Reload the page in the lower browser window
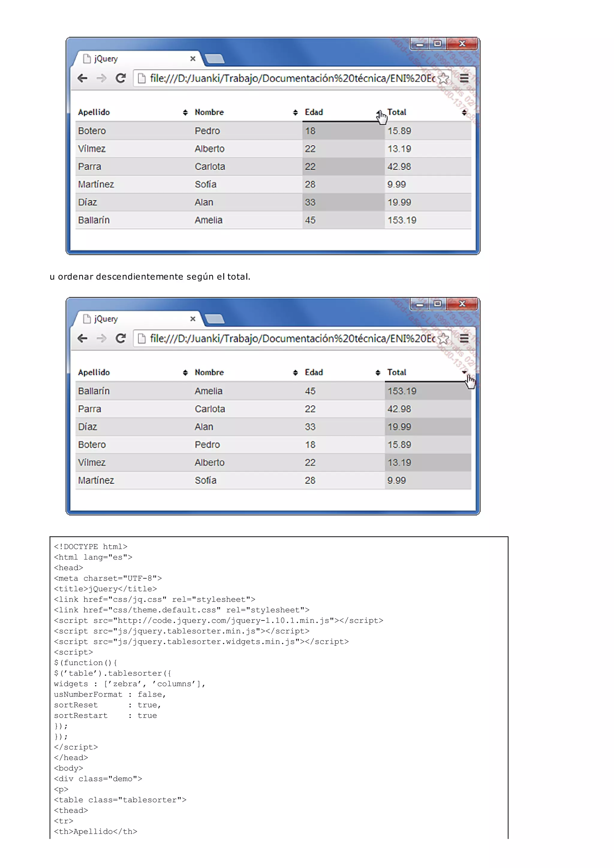The height and width of the screenshot is (868, 614). (x=121, y=338)
